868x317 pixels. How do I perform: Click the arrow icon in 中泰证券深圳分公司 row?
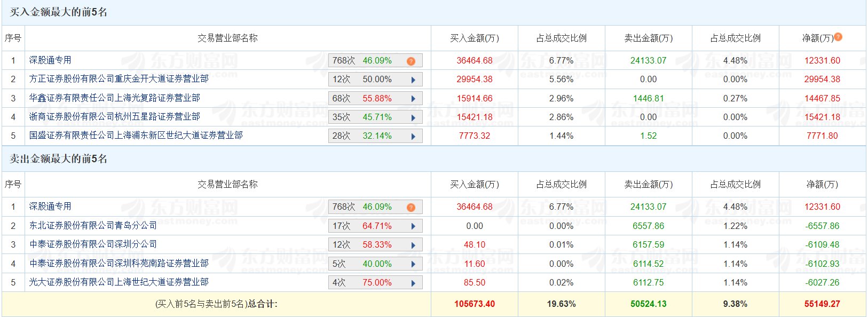[413, 245]
